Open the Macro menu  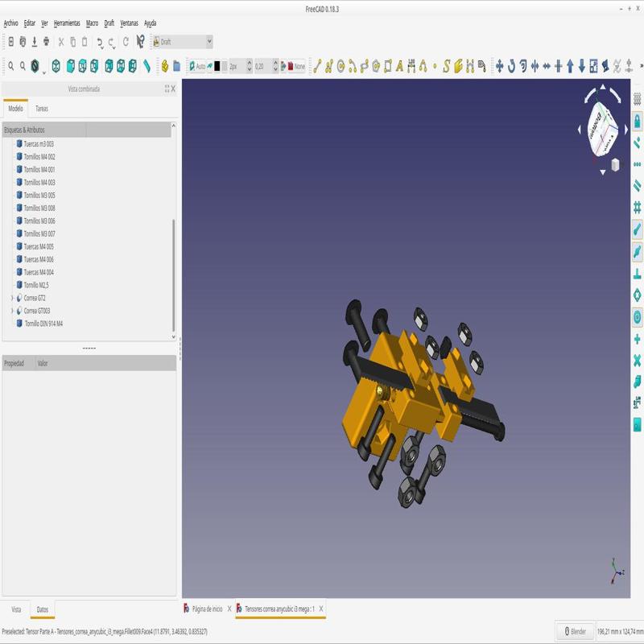92,23
